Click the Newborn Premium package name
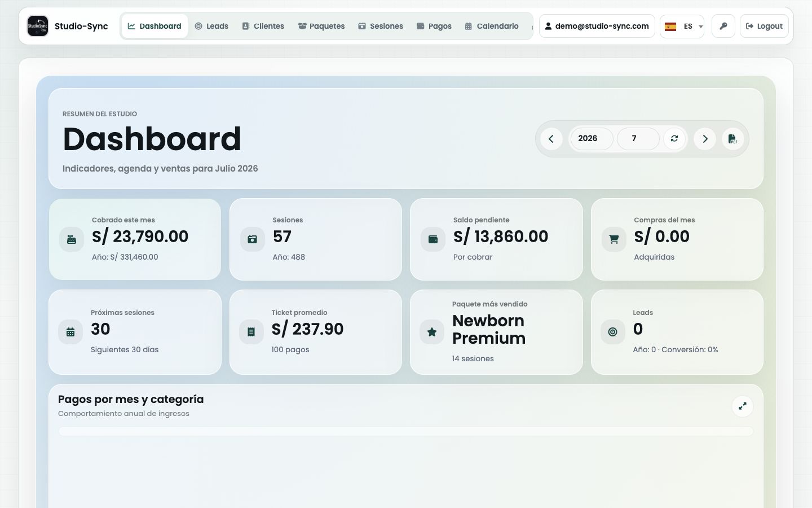 [x=489, y=329]
